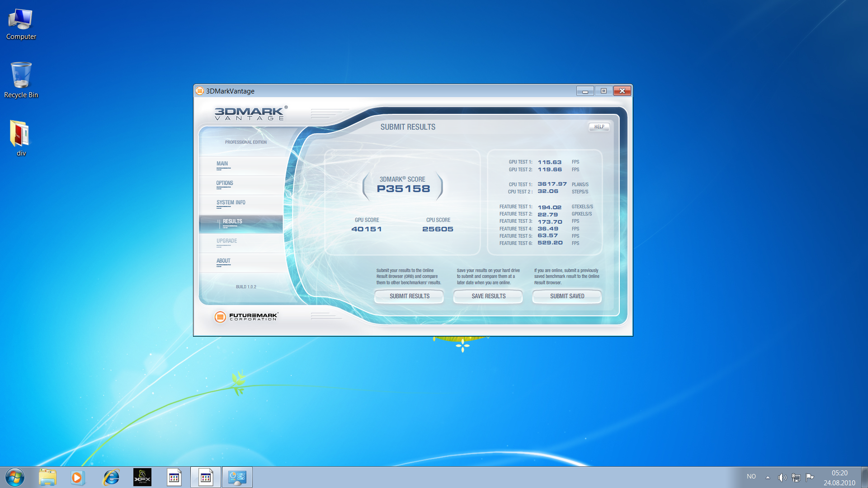Viewport: 868px width, 488px height.
Task: Click CPU Test 1 value 3617.97
Action: (552, 184)
